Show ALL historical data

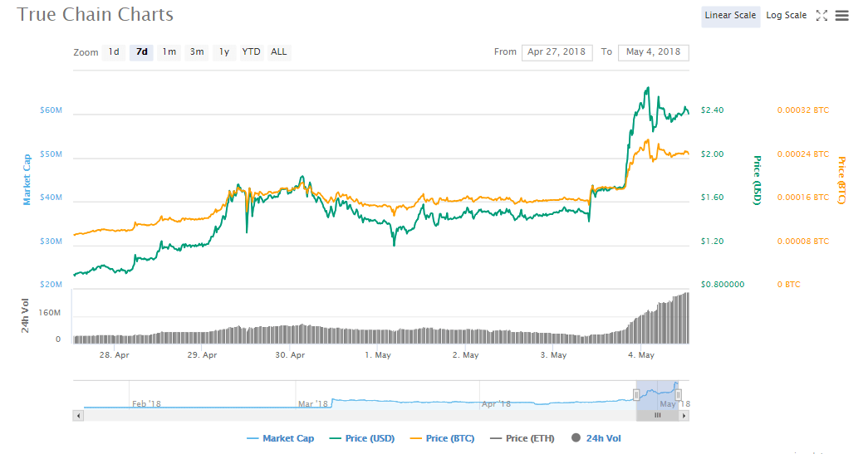pyautogui.click(x=279, y=52)
